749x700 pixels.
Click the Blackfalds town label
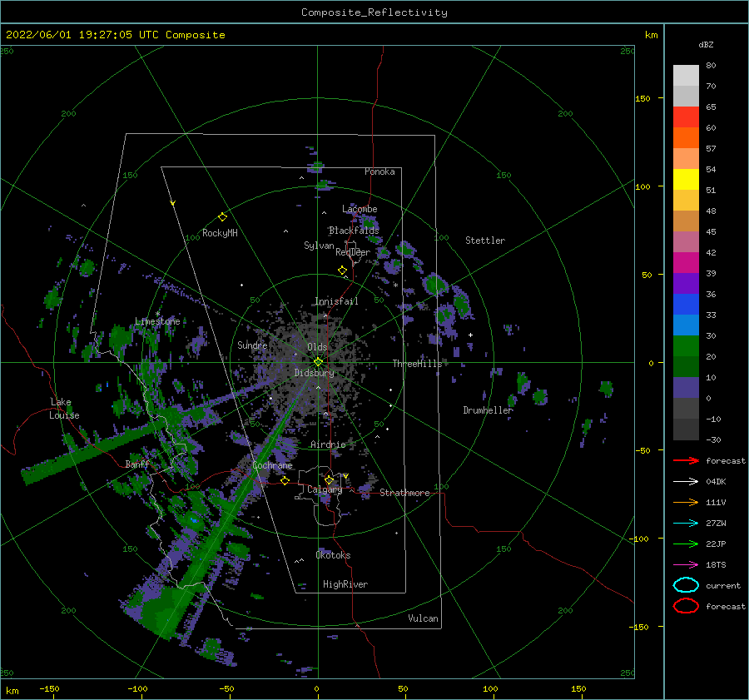pos(354,231)
